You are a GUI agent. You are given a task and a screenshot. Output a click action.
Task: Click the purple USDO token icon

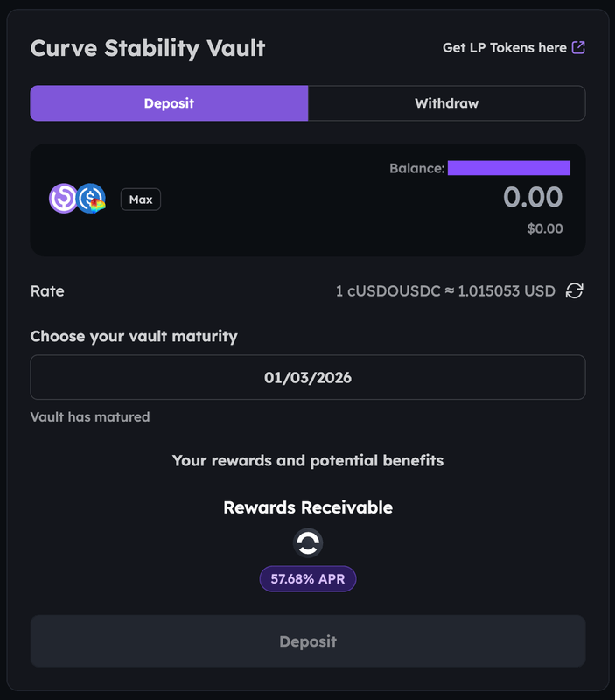[x=63, y=199]
